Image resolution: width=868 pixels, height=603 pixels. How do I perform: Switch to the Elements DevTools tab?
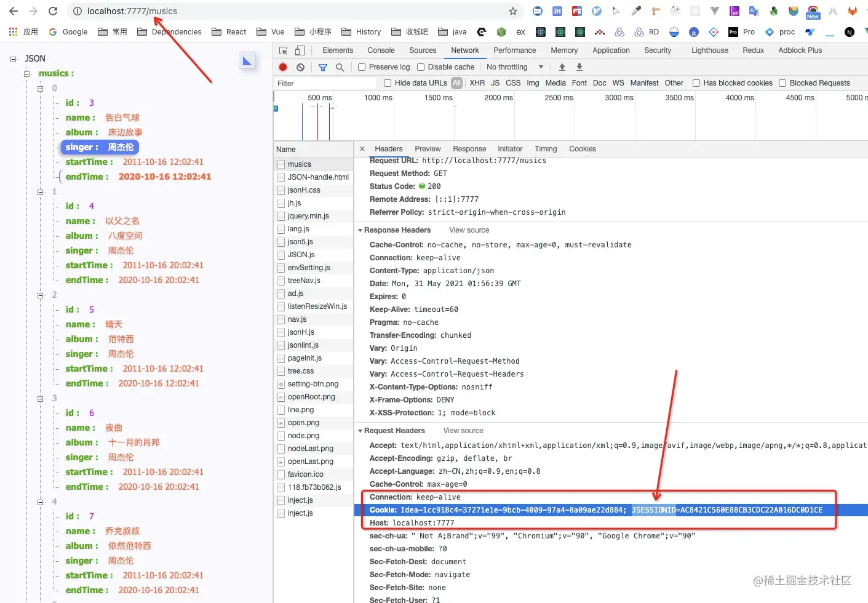pyautogui.click(x=338, y=50)
